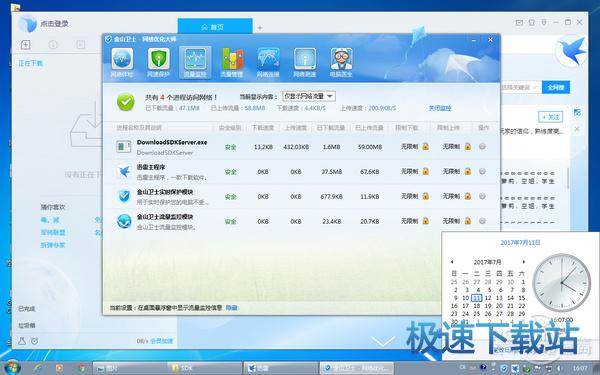600x375 pixels.
Task: Click the clock icon at Xunlei bottom-left
Action: [34, 341]
